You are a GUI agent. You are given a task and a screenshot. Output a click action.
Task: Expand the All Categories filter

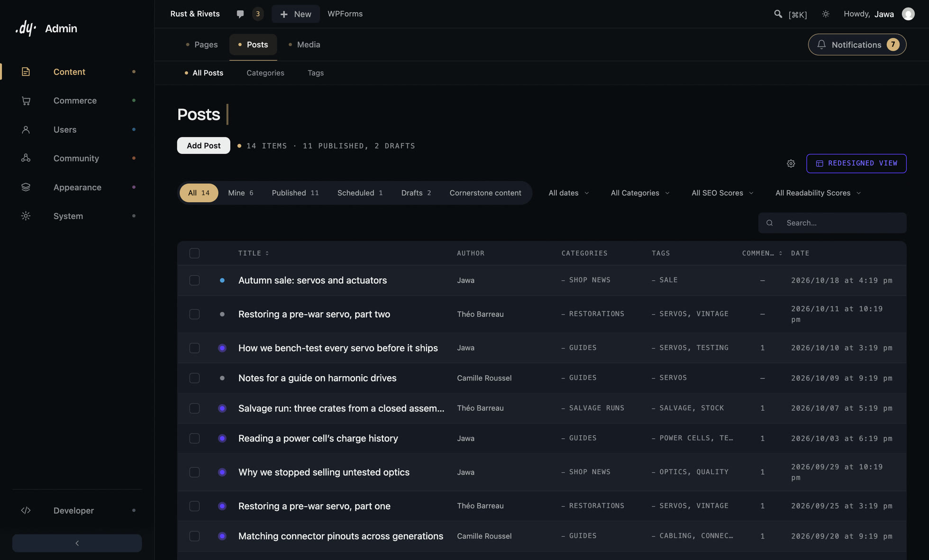(x=640, y=193)
